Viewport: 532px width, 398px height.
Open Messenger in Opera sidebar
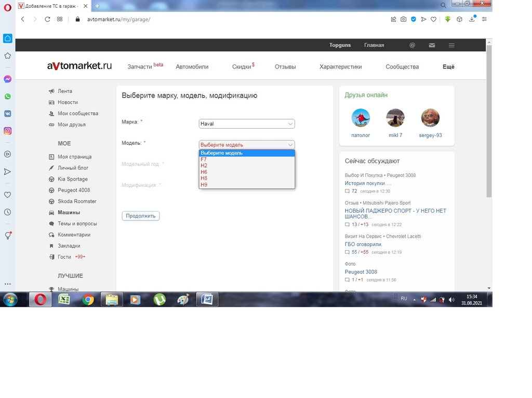[x=7, y=79]
